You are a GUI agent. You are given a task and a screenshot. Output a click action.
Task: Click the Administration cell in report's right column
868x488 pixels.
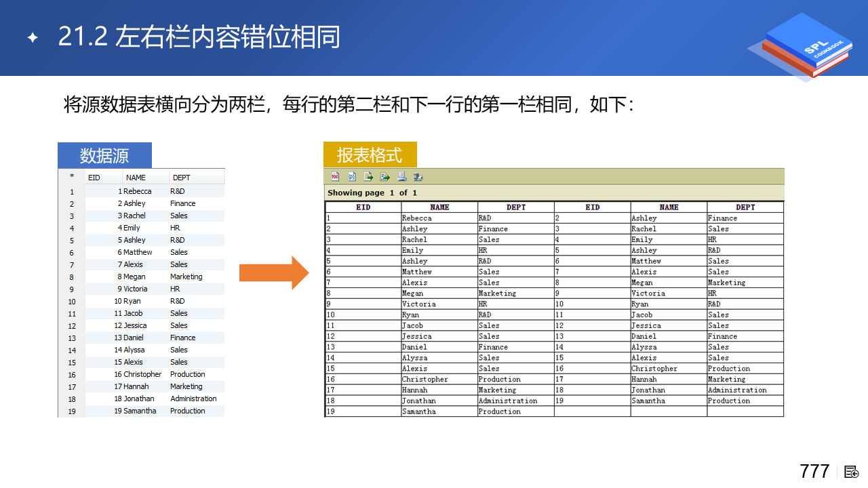[737, 390]
